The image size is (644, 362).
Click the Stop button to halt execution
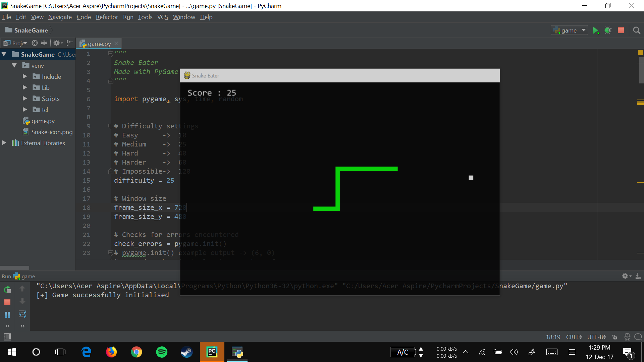point(621,30)
